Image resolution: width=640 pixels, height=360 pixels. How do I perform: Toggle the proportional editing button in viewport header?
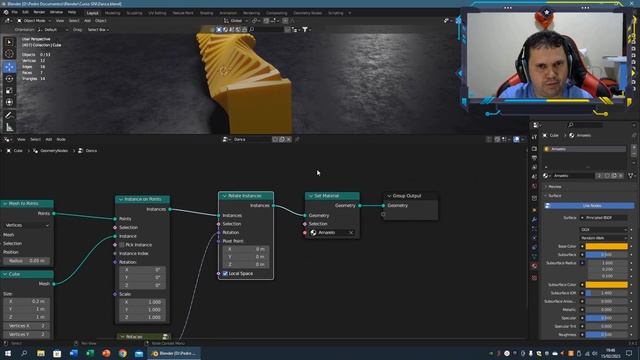[285, 20]
